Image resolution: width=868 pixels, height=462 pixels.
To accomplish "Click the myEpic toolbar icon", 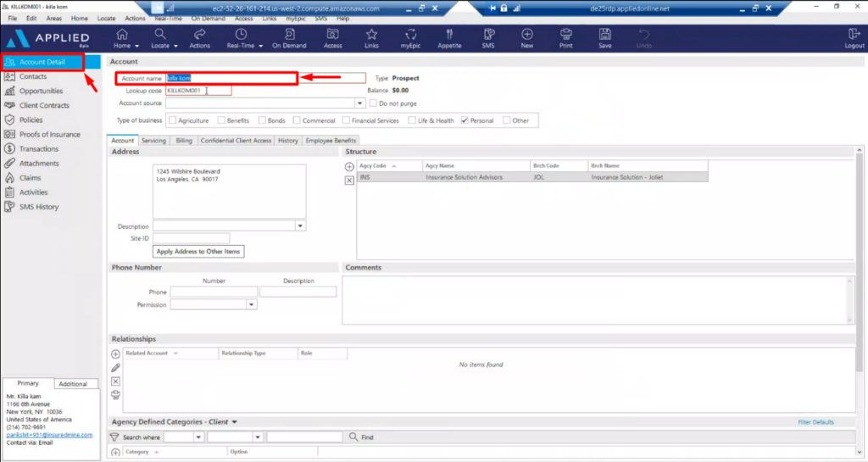I will click(x=410, y=34).
